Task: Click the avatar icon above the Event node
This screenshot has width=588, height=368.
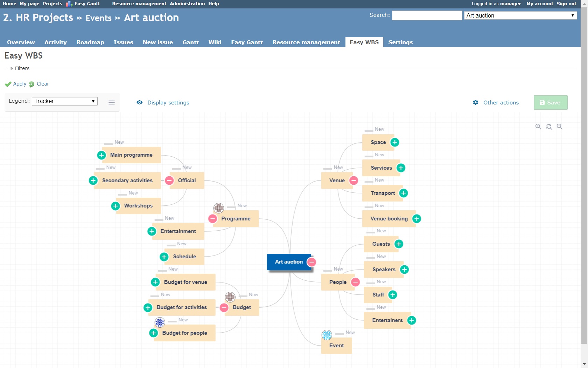Action: click(x=327, y=335)
